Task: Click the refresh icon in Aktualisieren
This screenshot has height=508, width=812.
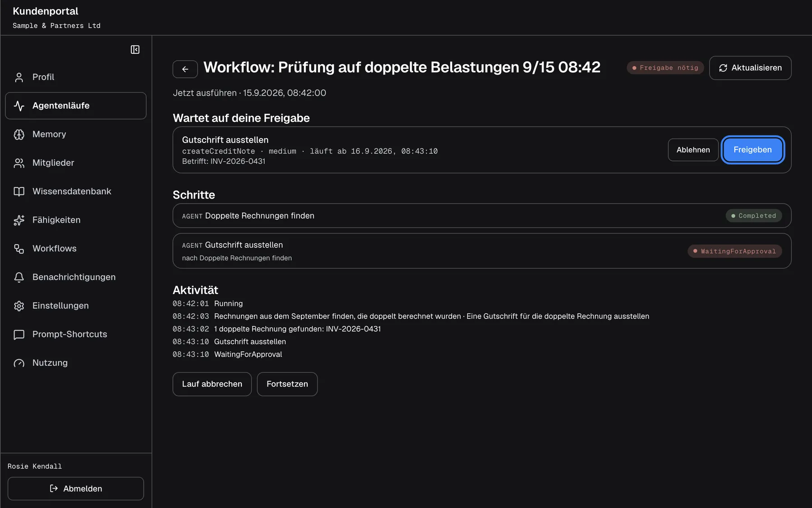Action: tap(723, 68)
